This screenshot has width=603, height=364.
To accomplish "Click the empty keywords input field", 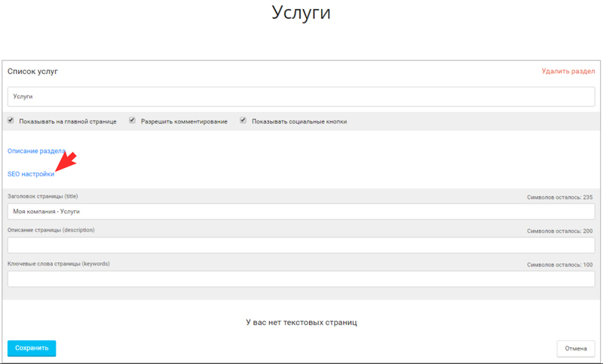I will [x=301, y=279].
